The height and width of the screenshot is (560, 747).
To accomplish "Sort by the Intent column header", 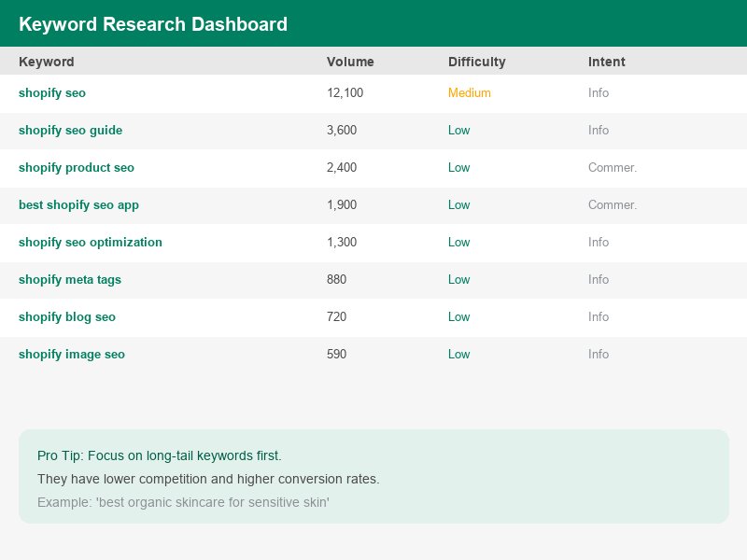I will [x=606, y=62].
